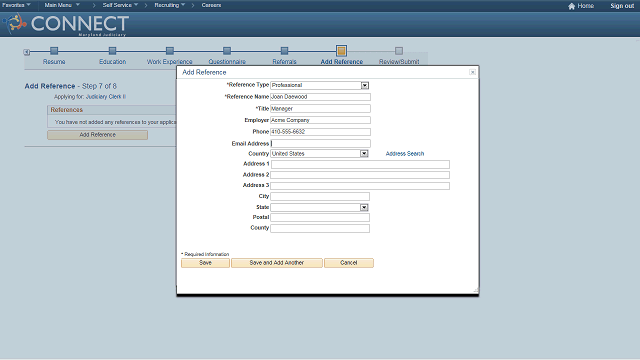Image resolution: width=640 pixels, height=360 pixels.
Task: Click the highlighted Add Reference step icon
Action: pos(341,51)
